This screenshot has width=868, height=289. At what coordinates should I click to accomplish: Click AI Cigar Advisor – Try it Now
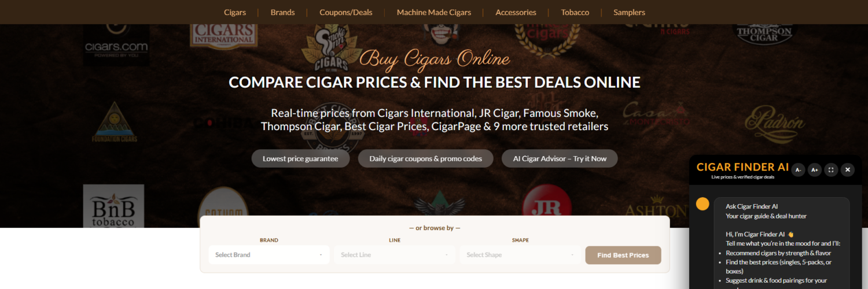[x=560, y=158]
